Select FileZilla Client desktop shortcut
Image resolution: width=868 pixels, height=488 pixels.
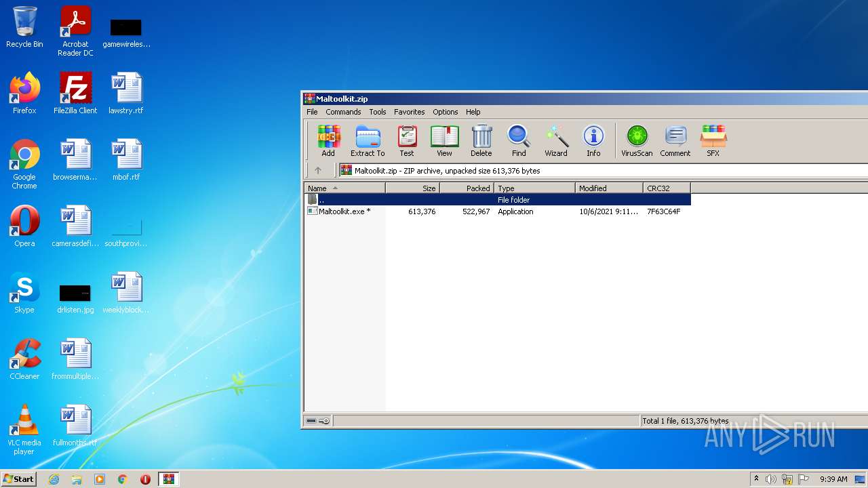pyautogui.click(x=75, y=94)
